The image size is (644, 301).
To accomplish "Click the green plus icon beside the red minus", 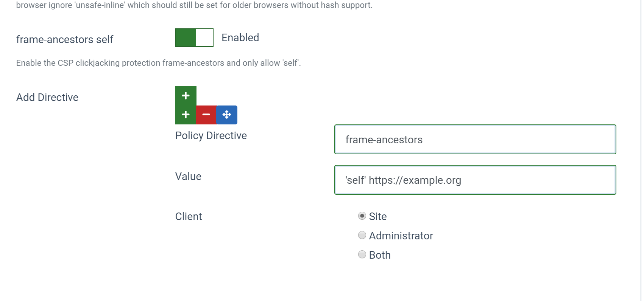I will point(186,115).
